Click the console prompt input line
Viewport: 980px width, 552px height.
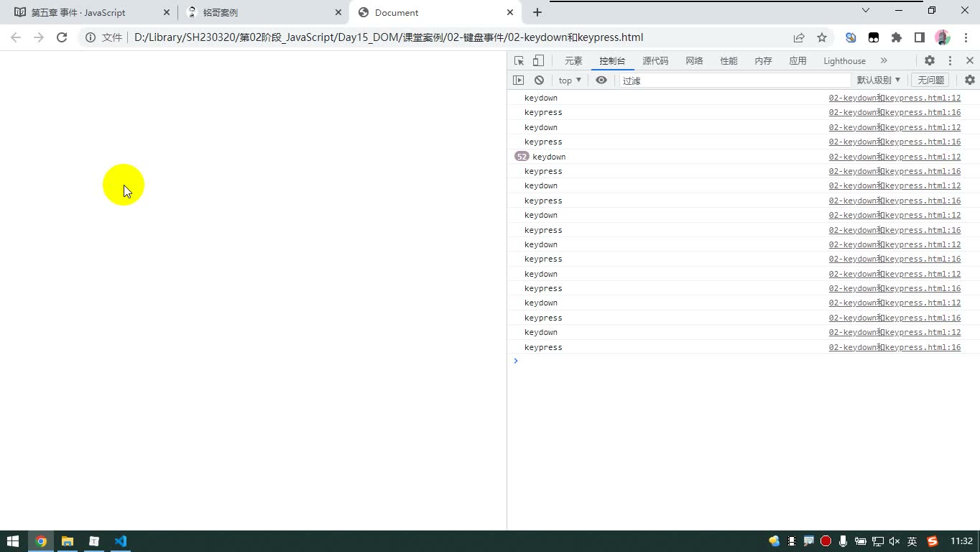coord(744,361)
